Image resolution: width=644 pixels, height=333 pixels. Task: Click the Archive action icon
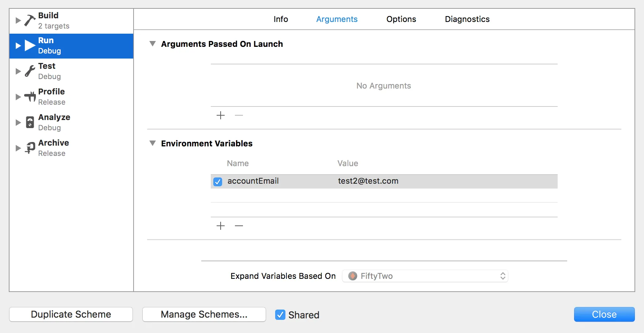click(30, 148)
